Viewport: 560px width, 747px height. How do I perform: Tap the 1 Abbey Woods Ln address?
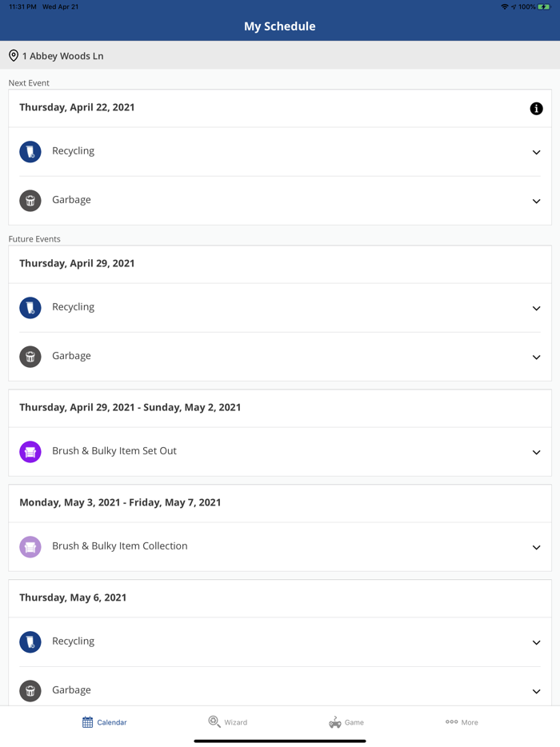coord(62,56)
